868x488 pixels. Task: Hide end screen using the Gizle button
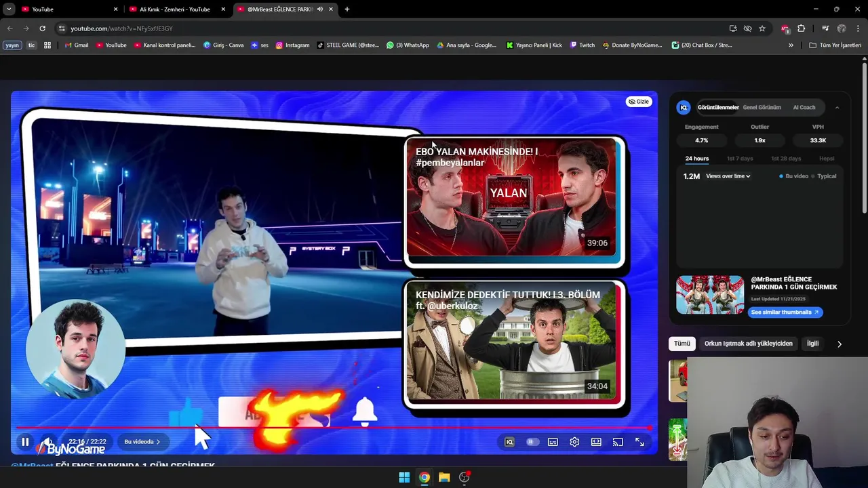[x=638, y=102]
